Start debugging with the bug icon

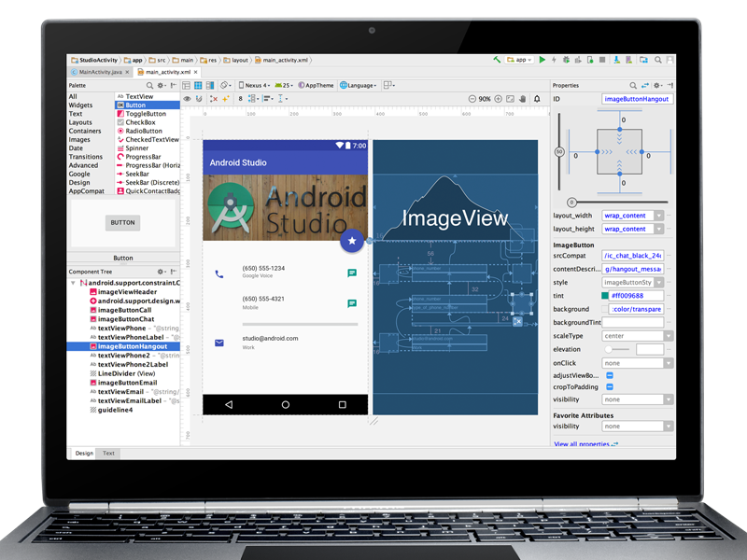coord(566,60)
